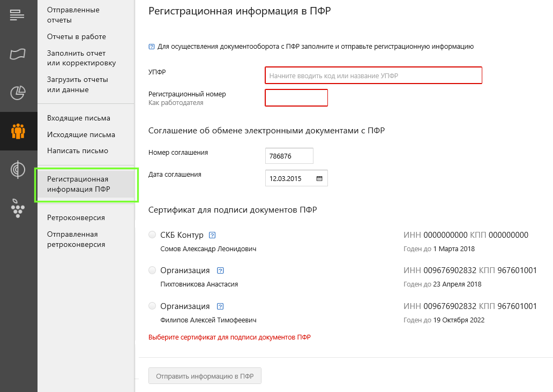Click the Как работодателя hint text
Viewport: 553px width, 392px height.
click(176, 103)
